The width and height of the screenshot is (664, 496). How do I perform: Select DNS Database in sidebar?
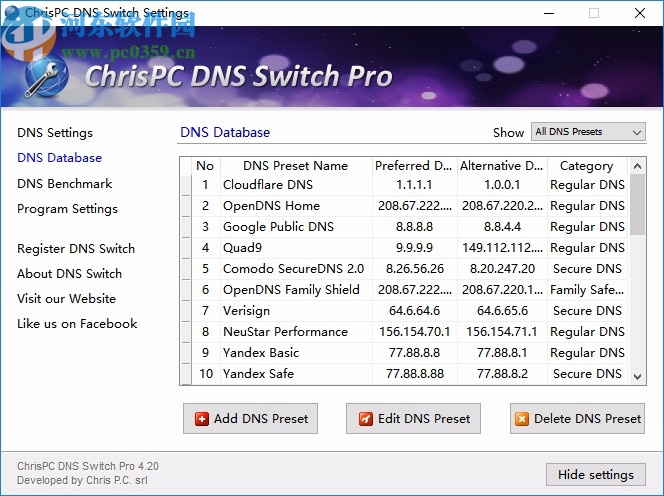coord(60,158)
